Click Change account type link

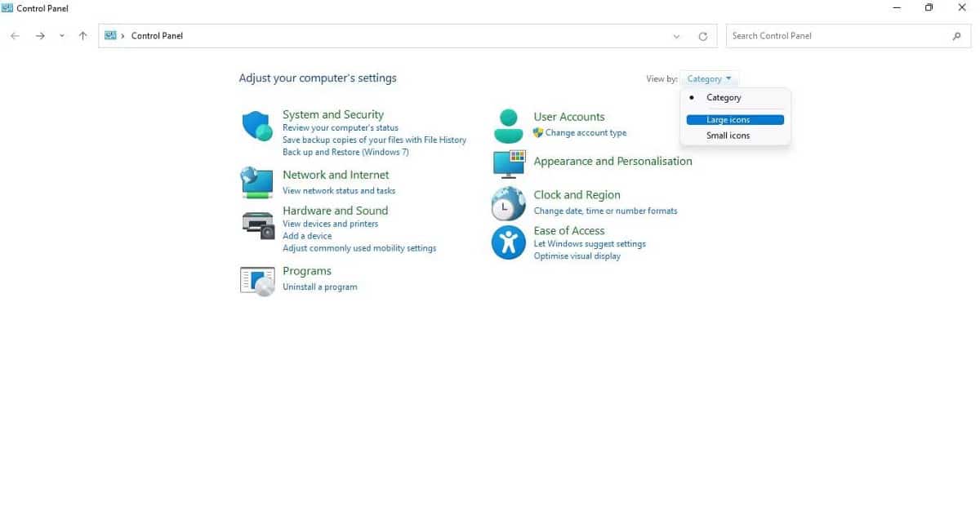click(x=586, y=132)
